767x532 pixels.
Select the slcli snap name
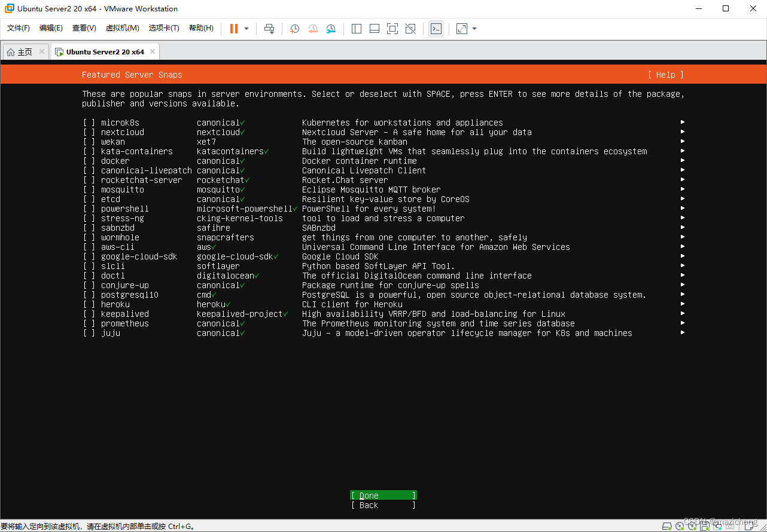point(113,266)
